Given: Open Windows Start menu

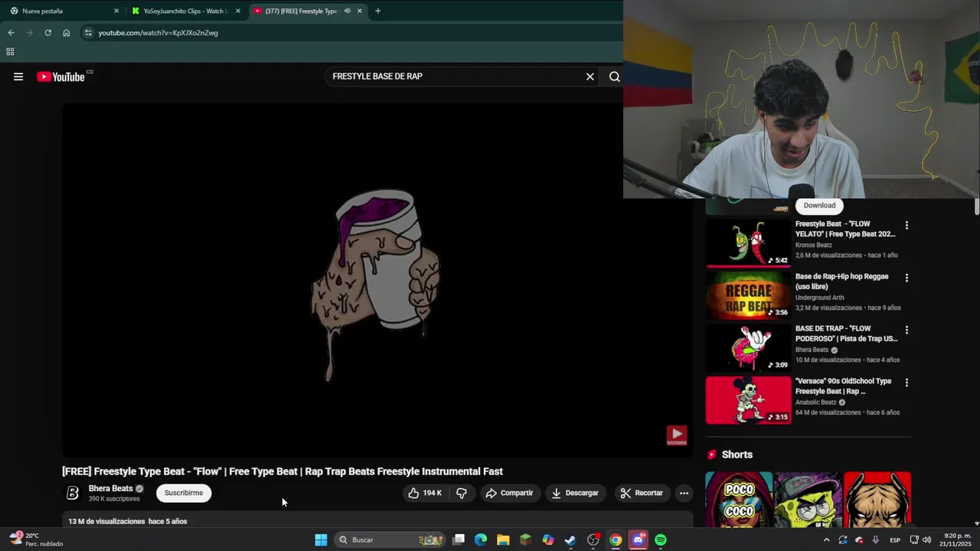Looking at the screenshot, I should coord(322,540).
